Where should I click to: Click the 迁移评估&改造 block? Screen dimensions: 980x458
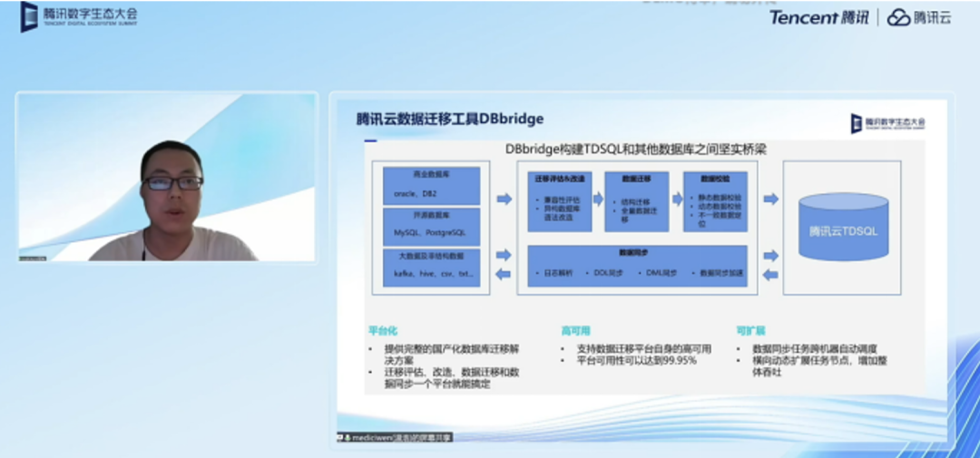[559, 202]
